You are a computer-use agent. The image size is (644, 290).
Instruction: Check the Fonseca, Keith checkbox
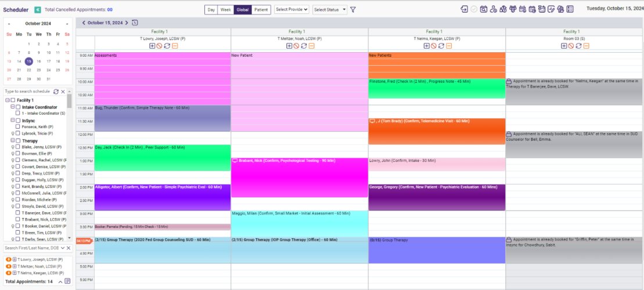point(18,126)
